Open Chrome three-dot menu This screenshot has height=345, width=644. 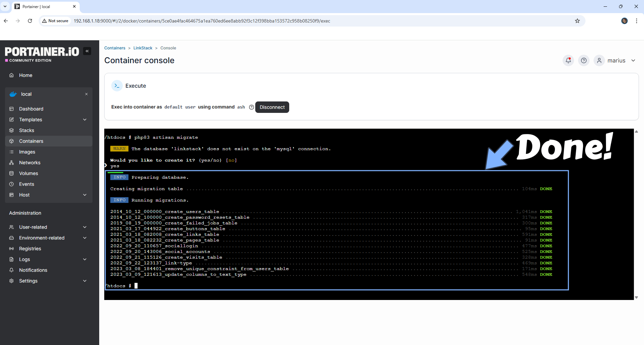click(637, 21)
